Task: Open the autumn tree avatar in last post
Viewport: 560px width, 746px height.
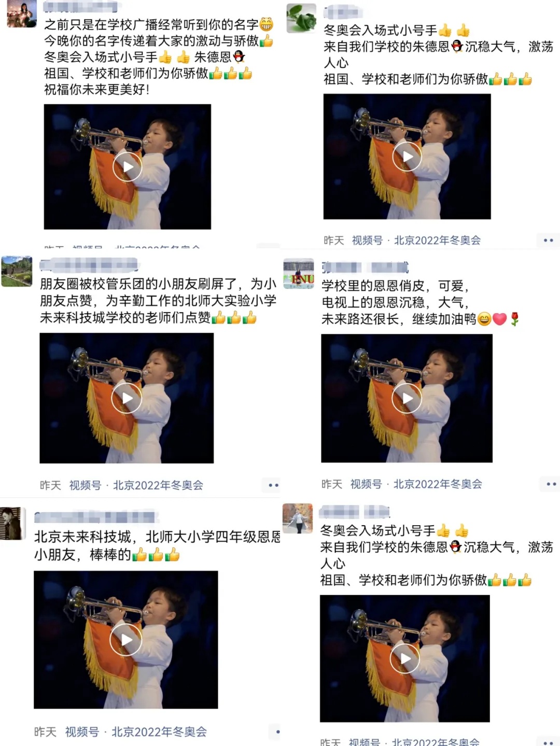Action: click(298, 518)
